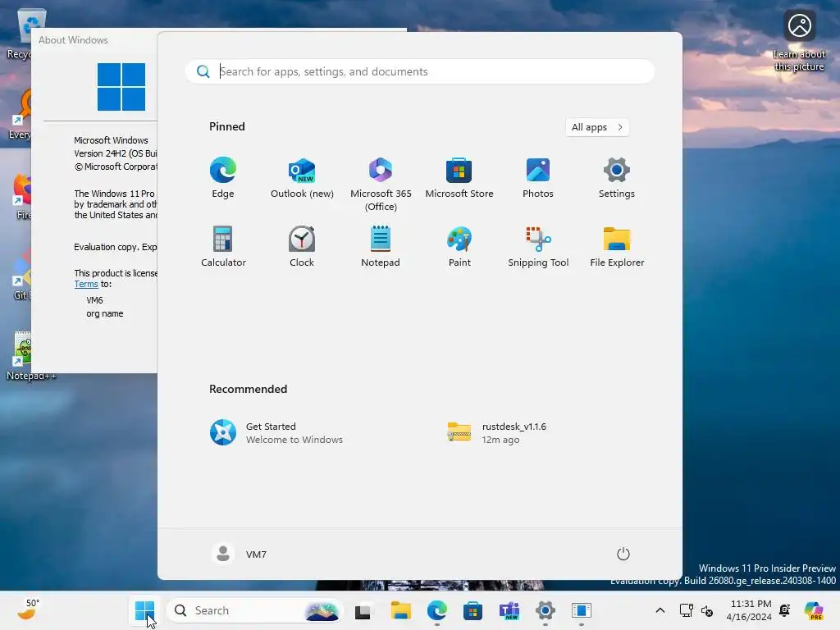This screenshot has height=630, width=840.
Task: Click the About Windows title bar
Action: click(94, 40)
